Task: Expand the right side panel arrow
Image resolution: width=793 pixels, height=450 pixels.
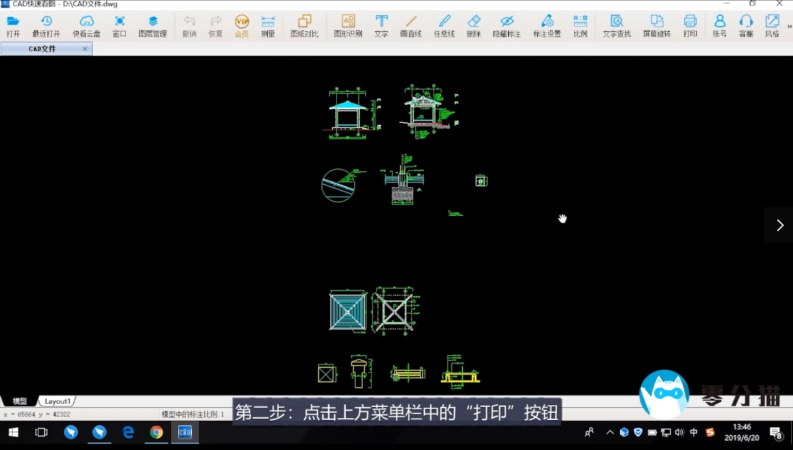Action: pos(779,225)
